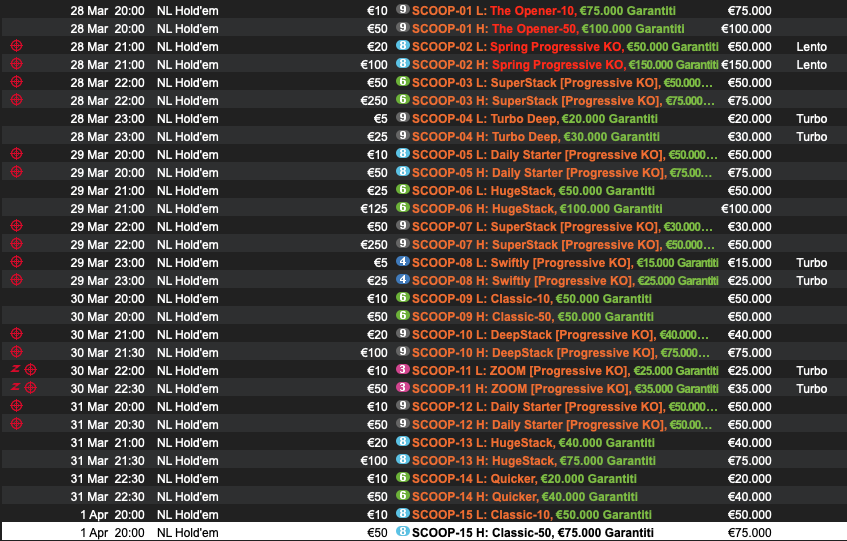Click the 31 Mar 20:30 start time
847x541 pixels.
[107, 425]
